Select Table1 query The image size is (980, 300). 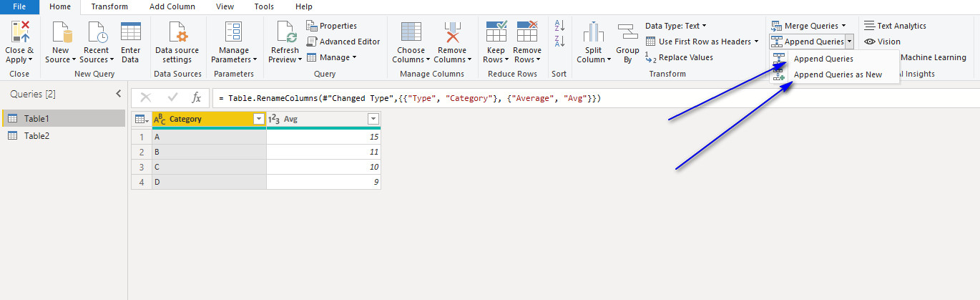(63, 118)
